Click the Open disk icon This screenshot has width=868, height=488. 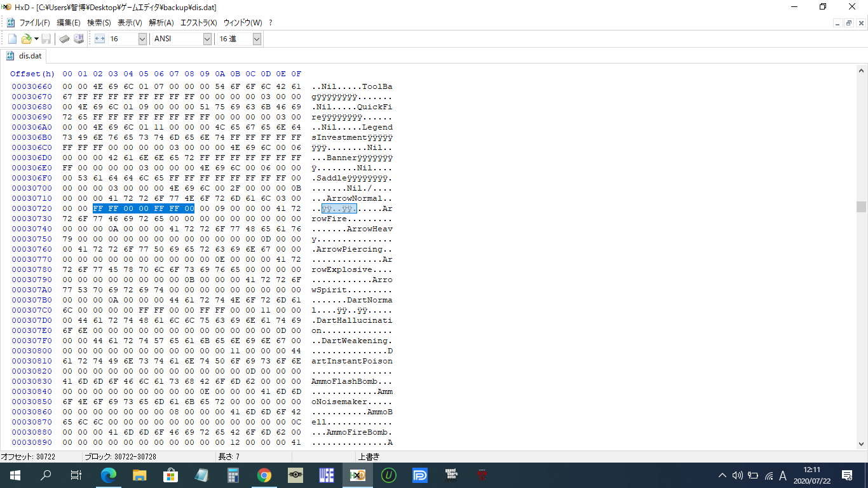tap(79, 39)
